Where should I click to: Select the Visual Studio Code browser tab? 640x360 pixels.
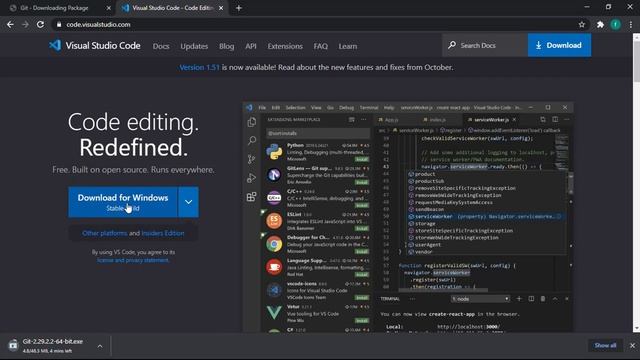click(x=173, y=8)
